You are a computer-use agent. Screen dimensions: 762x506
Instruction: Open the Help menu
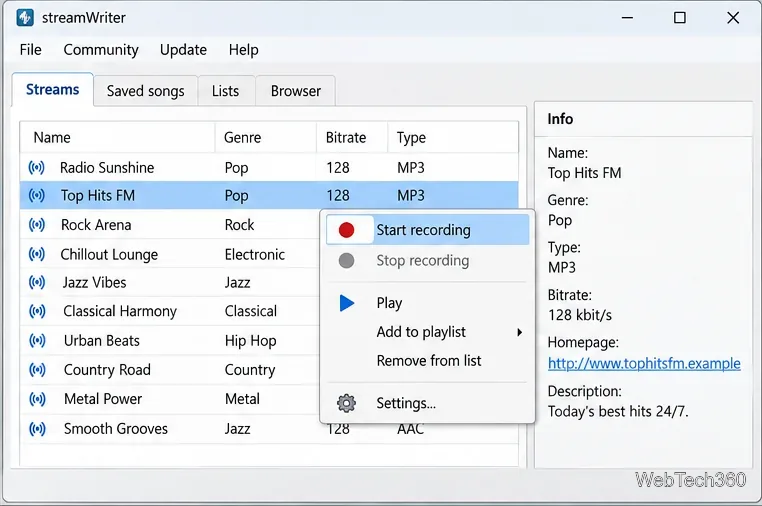click(x=243, y=50)
